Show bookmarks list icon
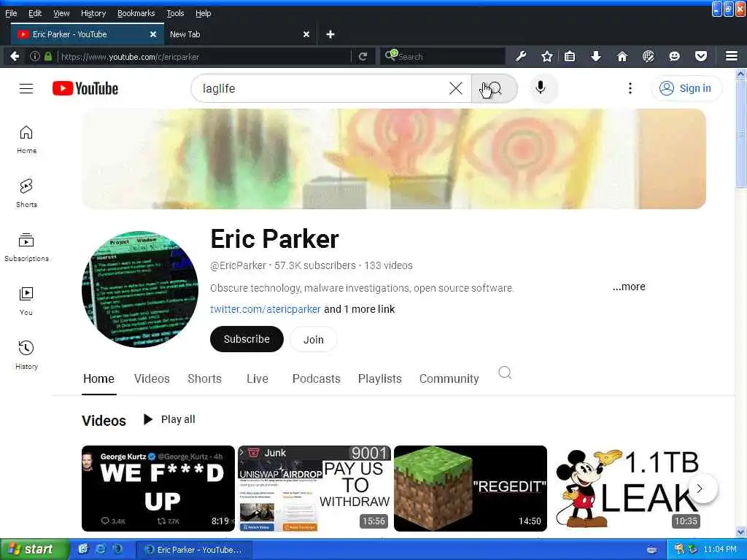 (570, 56)
